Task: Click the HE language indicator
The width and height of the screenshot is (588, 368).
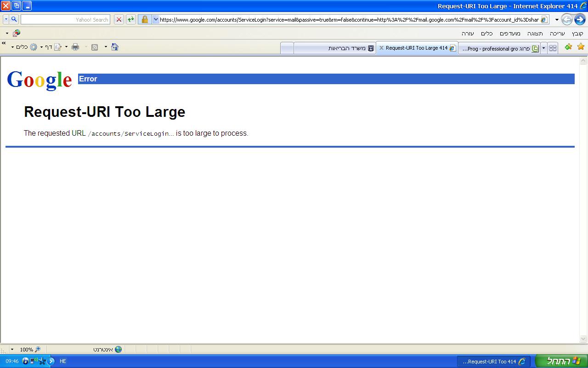Action: click(x=63, y=361)
